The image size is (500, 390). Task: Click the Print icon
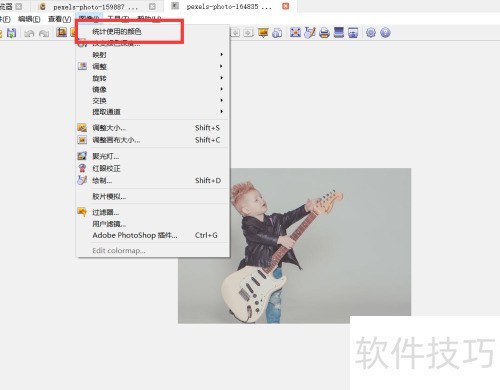(x=324, y=33)
